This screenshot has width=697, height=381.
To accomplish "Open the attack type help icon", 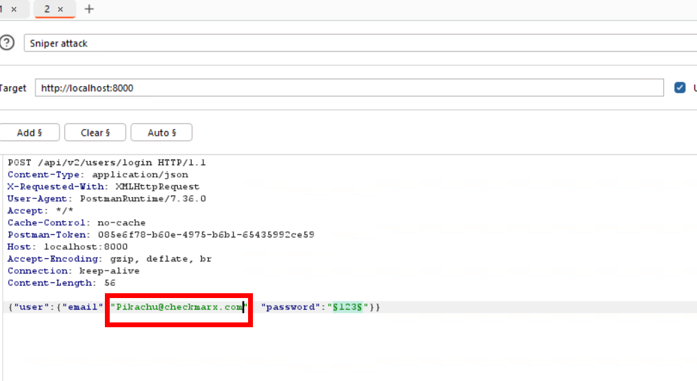I will click(7, 43).
